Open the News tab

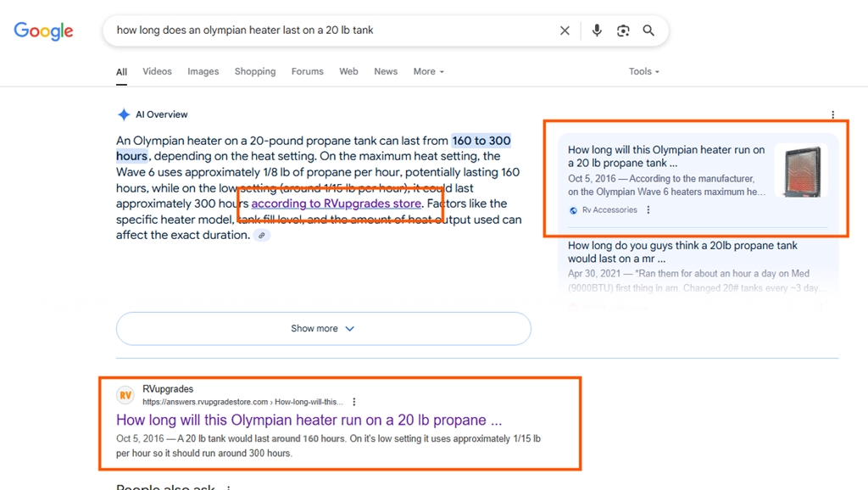point(386,71)
